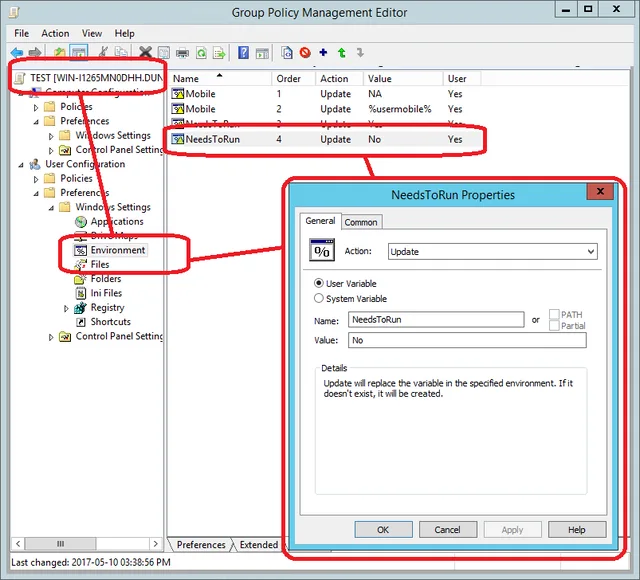
Task: Open the Action menu
Action: click(x=55, y=33)
